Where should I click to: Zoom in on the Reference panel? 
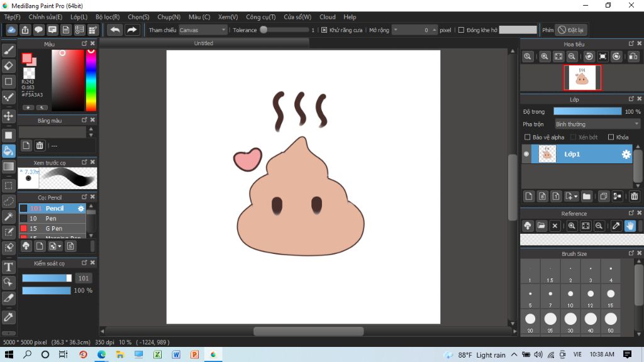point(572,226)
